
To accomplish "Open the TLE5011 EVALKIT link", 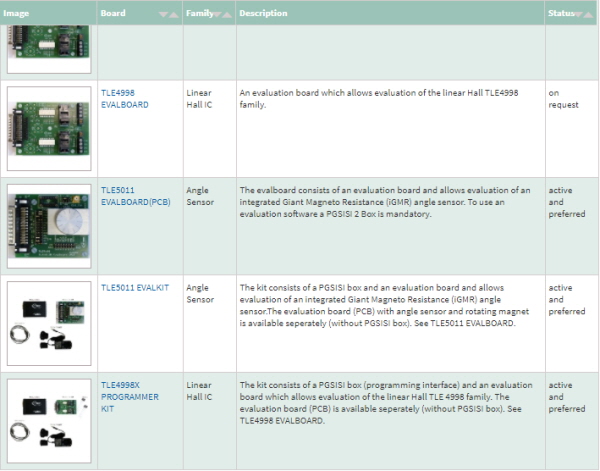I will point(135,288).
